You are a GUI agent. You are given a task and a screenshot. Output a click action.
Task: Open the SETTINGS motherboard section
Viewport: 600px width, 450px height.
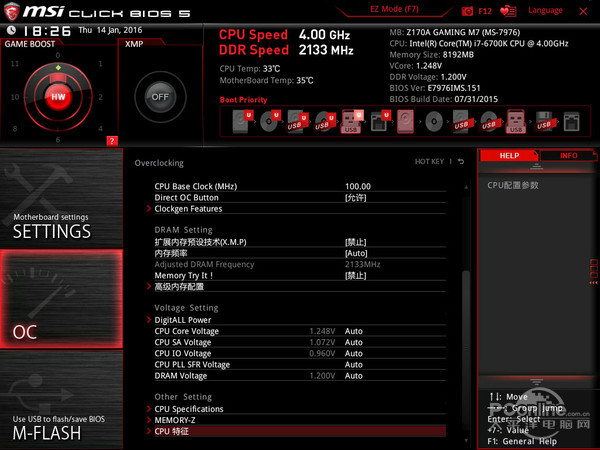(61, 198)
